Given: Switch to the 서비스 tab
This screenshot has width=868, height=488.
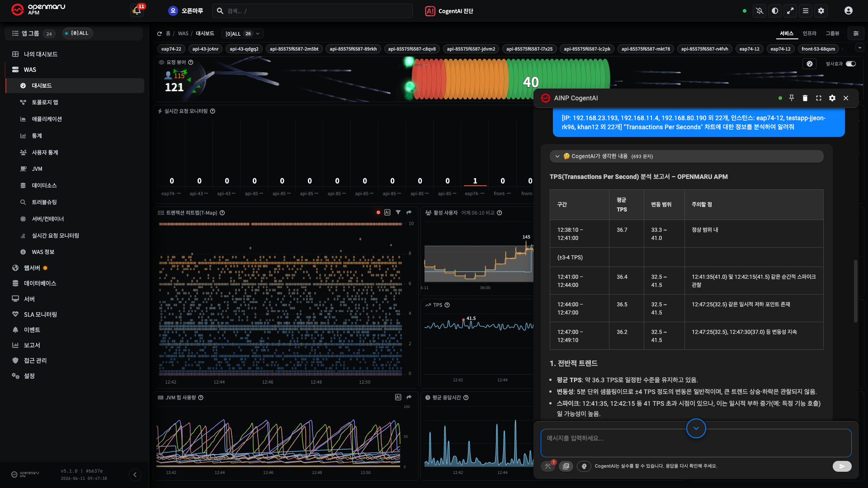Looking at the screenshot, I should [x=787, y=33].
